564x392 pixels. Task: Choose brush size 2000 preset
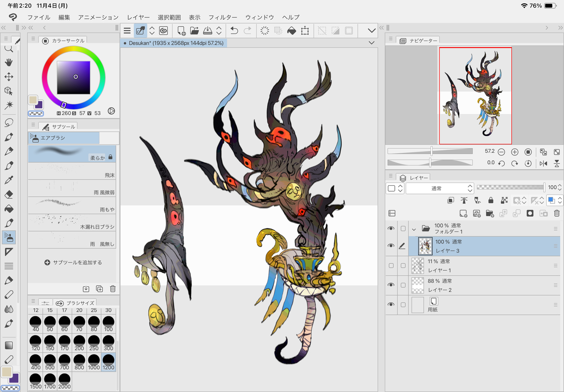(x=64, y=381)
